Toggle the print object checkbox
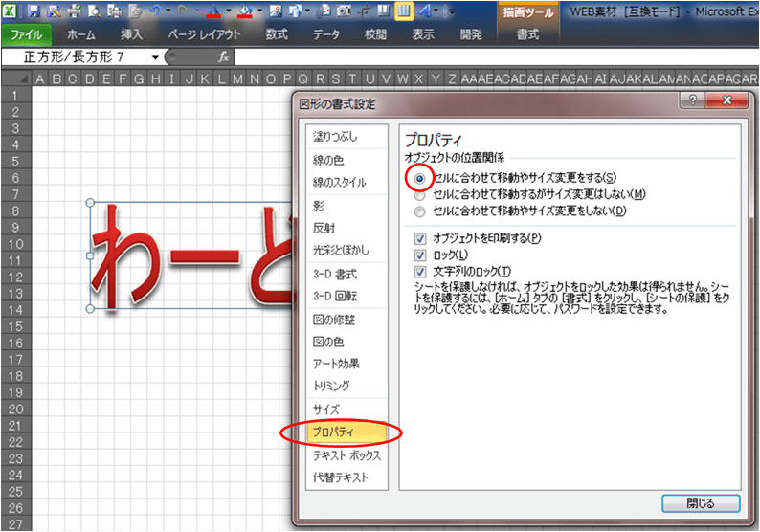Image resolution: width=760 pixels, height=532 pixels. tap(420, 238)
